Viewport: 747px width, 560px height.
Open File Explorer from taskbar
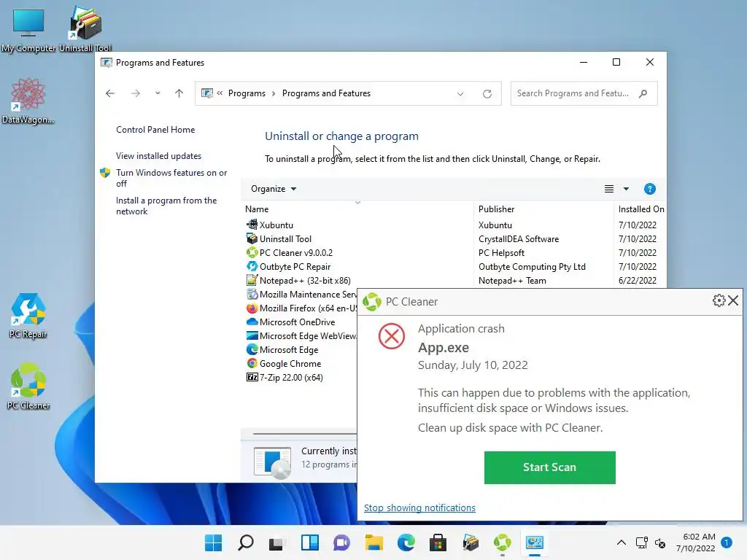tap(374, 542)
